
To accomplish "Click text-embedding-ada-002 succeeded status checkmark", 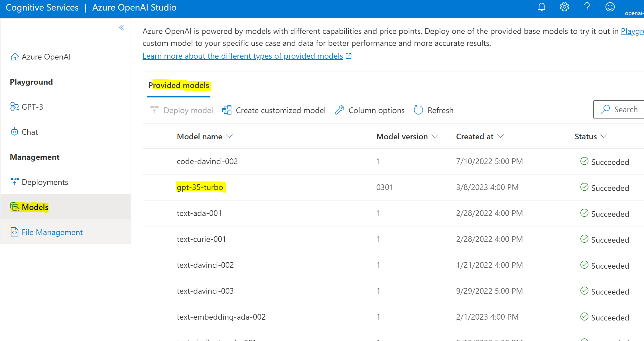I will [x=584, y=317].
